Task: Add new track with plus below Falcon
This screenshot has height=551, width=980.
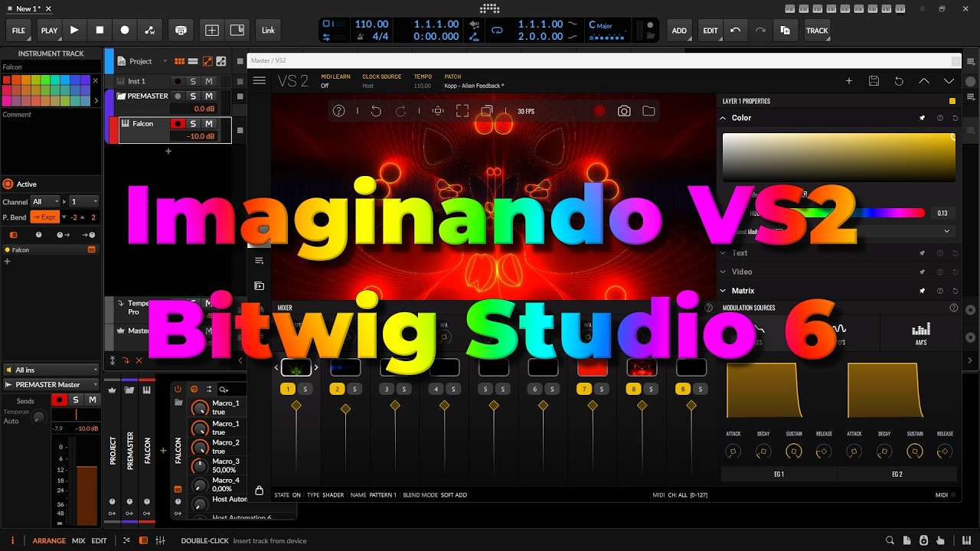Action: tap(168, 151)
